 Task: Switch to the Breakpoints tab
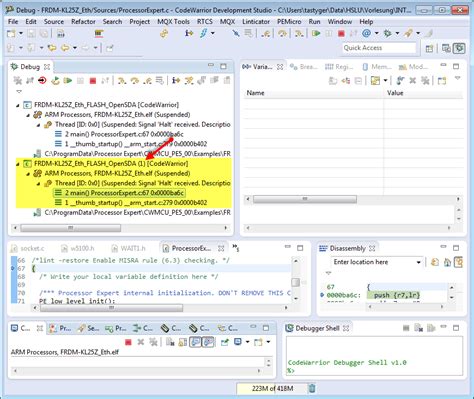(x=304, y=67)
